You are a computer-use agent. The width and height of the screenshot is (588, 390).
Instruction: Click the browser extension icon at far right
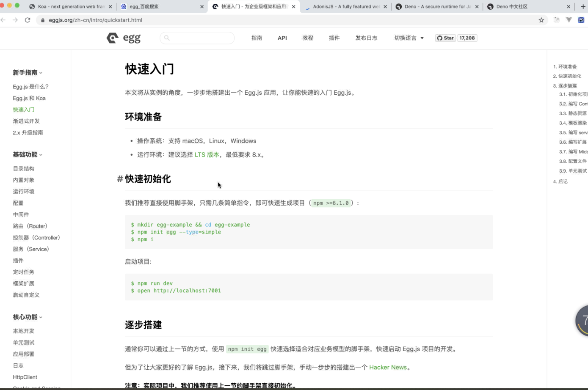pyautogui.click(x=581, y=20)
